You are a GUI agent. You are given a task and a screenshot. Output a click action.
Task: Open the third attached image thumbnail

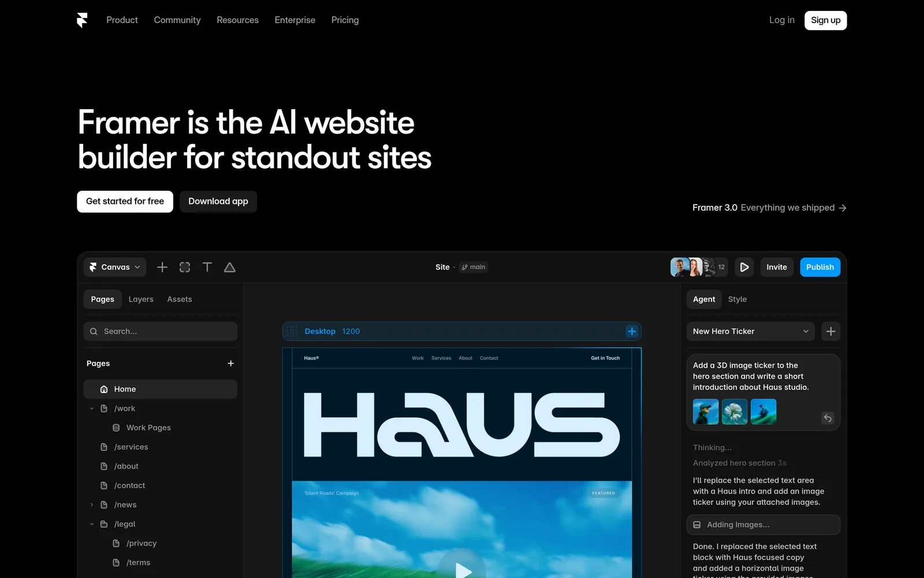coord(763,412)
